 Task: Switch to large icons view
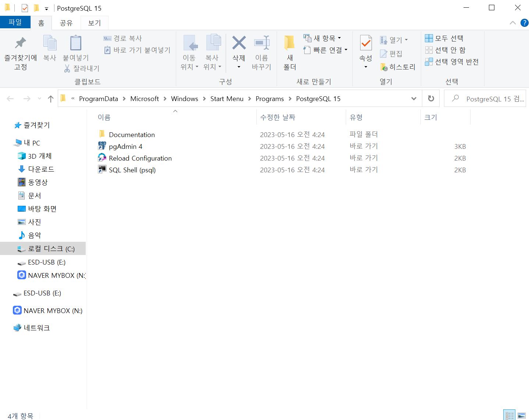[521, 416]
